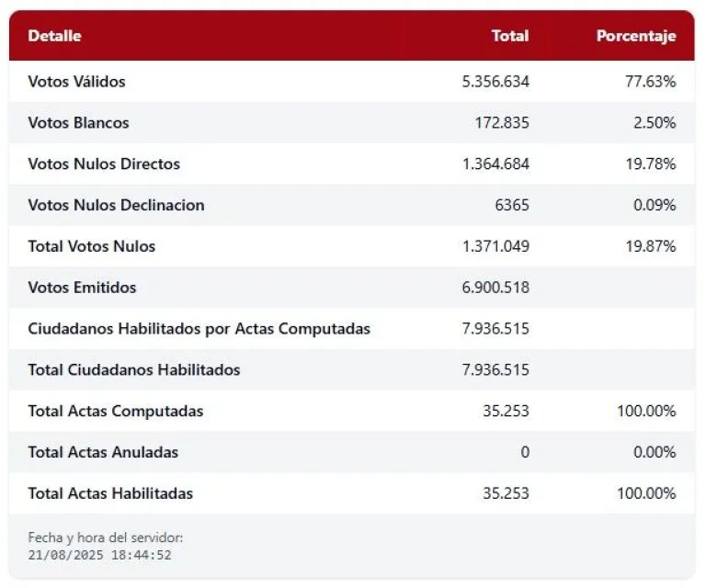706x588 pixels.
Task: Select the 6.900.518 votes emitted value
Action: tap(495, 288)
